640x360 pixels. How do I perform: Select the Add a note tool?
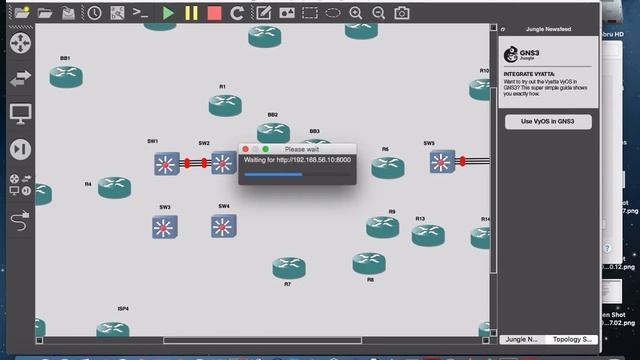coord(264,13)
